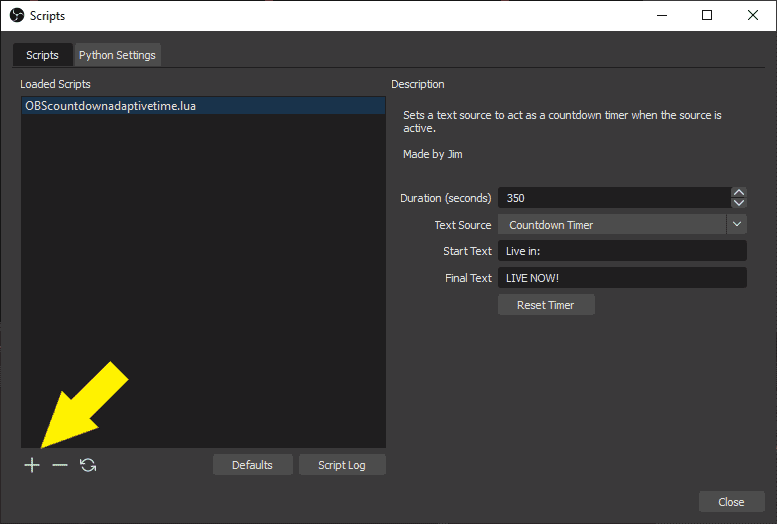Click the Duration (seconds) input field
This screenshot has height=524, width=777.
click(612, 198)
